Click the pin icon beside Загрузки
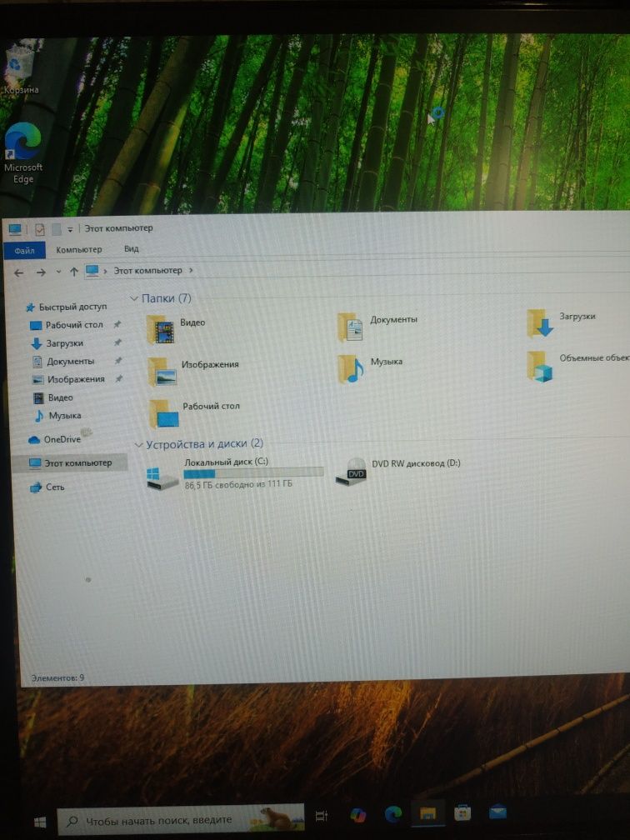Image resolution: width=630 pixels, height=840 pixels. click(x=117, y=342)
